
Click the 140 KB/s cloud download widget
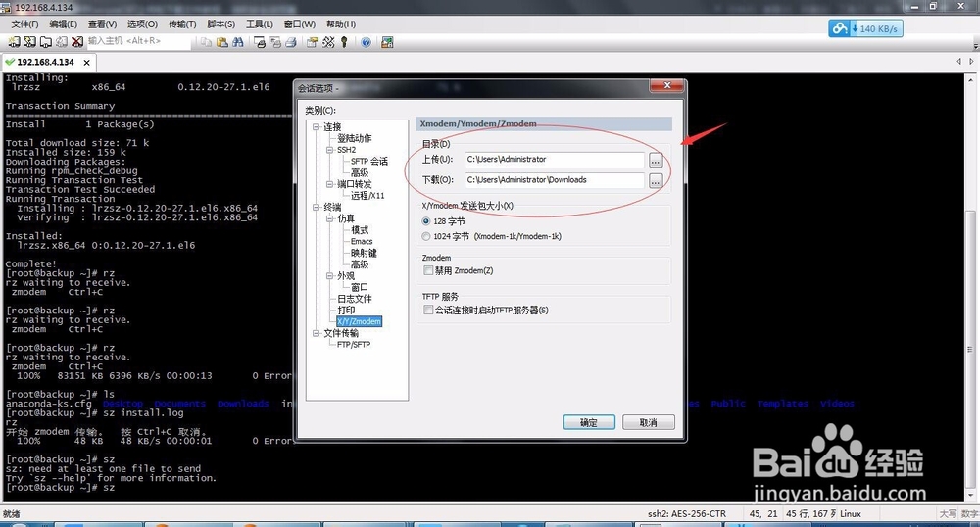click(x=865, y=28)
